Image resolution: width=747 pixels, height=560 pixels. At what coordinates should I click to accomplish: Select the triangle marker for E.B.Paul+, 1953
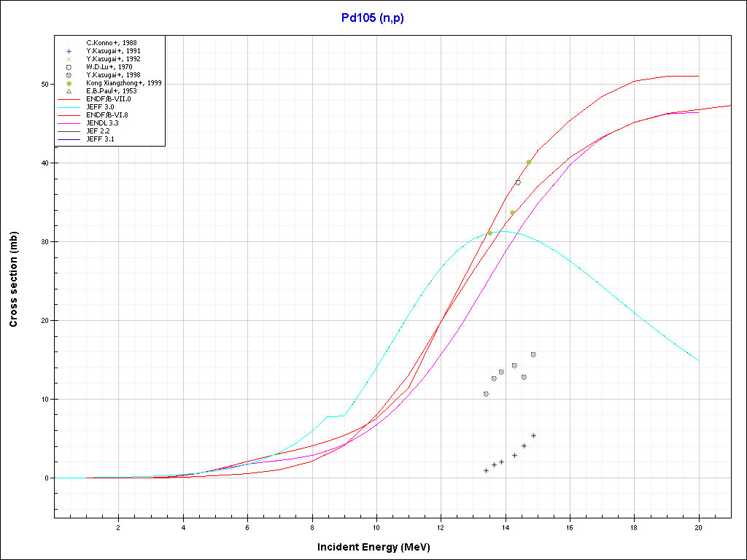(x=69, y=91)
